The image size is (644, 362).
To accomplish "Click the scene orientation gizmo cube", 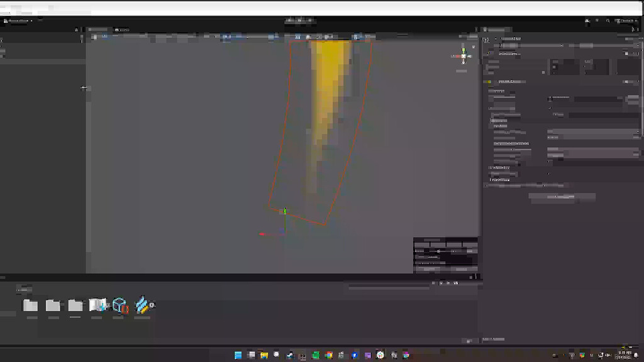I will (463, 55).
